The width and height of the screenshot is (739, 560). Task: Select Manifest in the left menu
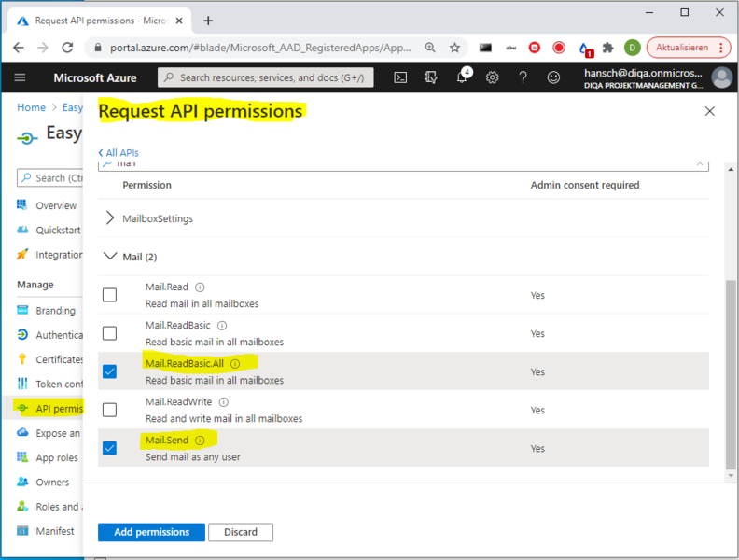pos(54,531)
